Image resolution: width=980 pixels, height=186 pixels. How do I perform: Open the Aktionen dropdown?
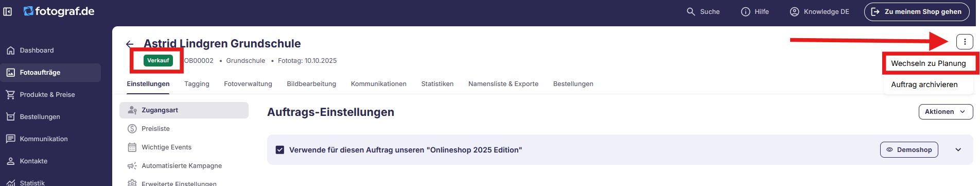(946, 112)
